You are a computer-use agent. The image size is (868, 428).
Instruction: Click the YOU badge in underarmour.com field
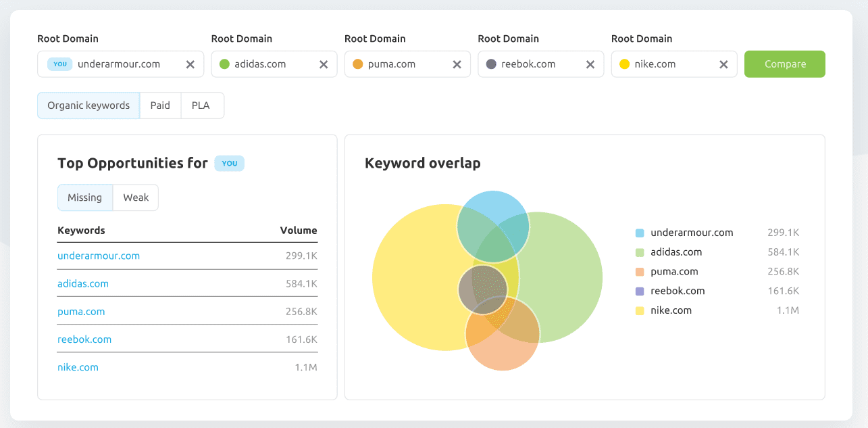click(x=60, y=64)
